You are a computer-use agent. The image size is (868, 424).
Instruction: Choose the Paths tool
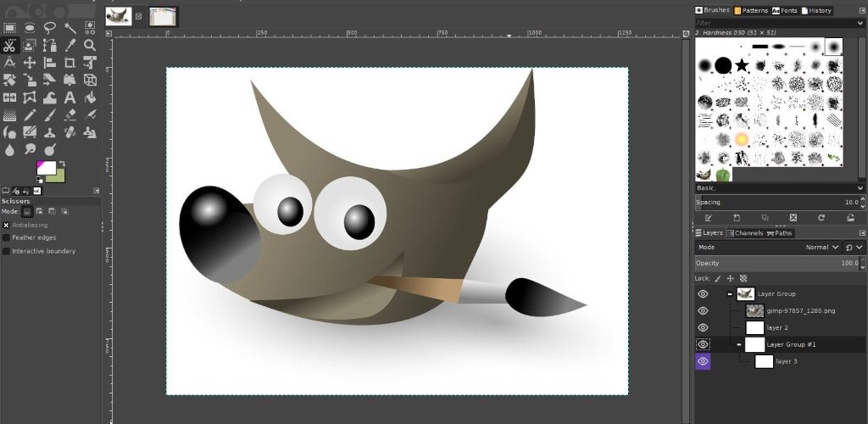pos(50,46)
